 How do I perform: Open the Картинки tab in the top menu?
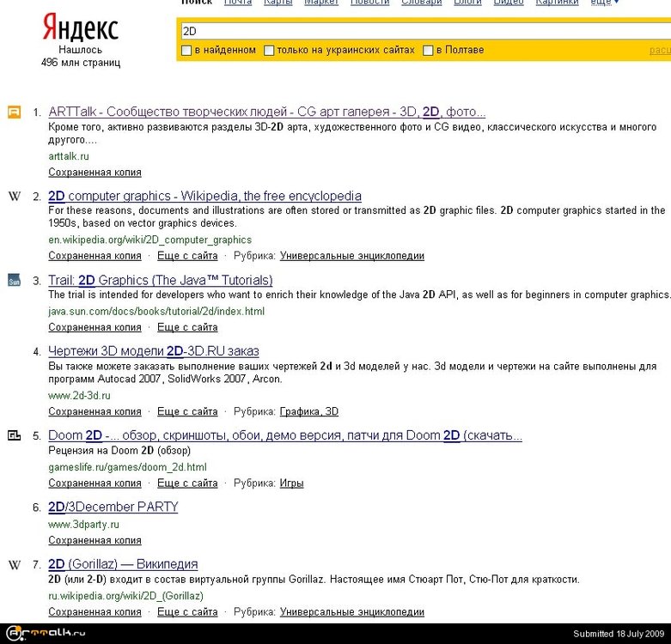point(557,3)
